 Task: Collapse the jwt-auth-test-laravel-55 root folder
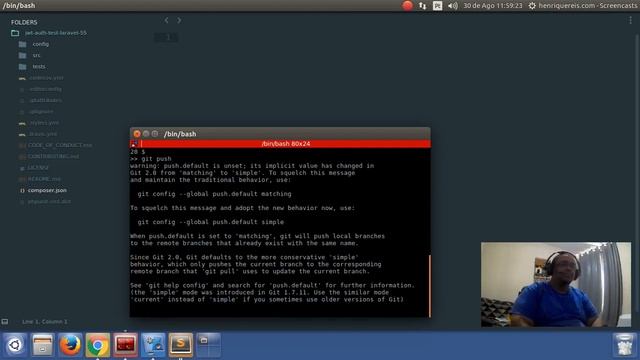pos(49,33)
